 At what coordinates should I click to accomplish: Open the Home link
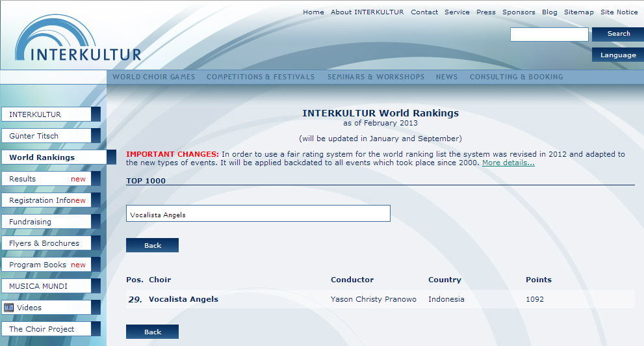(313, 12)
